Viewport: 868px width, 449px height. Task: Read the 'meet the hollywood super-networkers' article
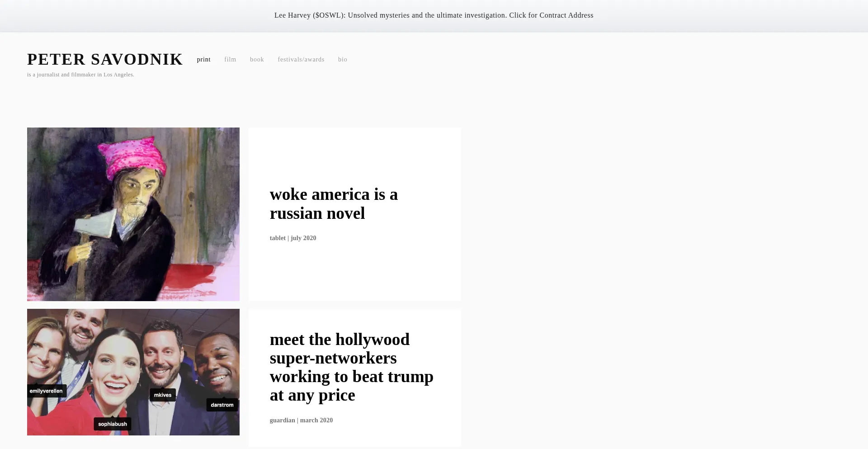tap(351, 367)
